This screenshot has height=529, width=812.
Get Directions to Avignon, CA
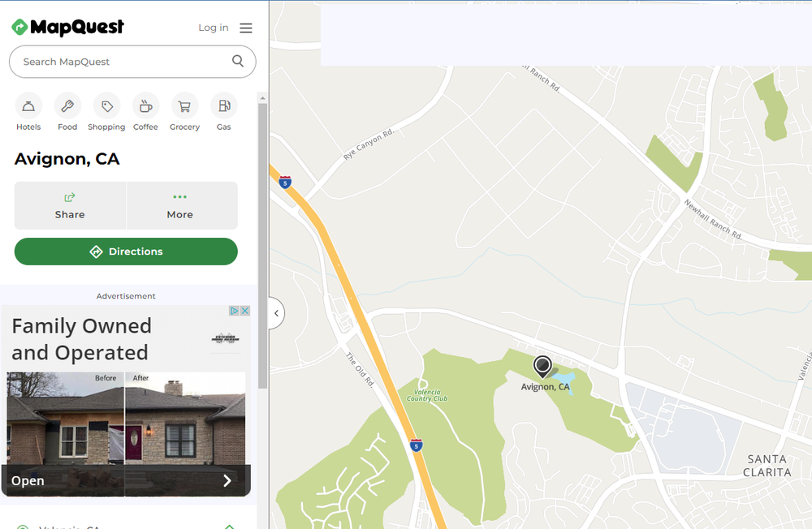[x=126, y=252]
